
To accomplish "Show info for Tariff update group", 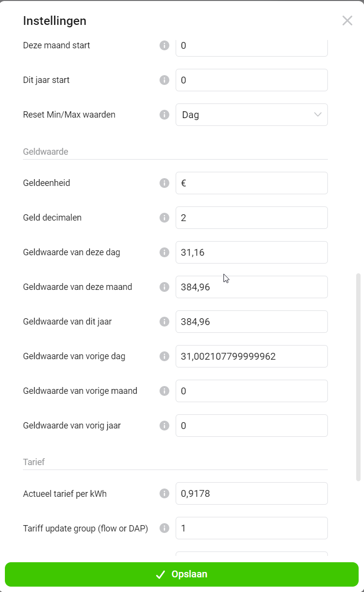I will tap(164, 528).
